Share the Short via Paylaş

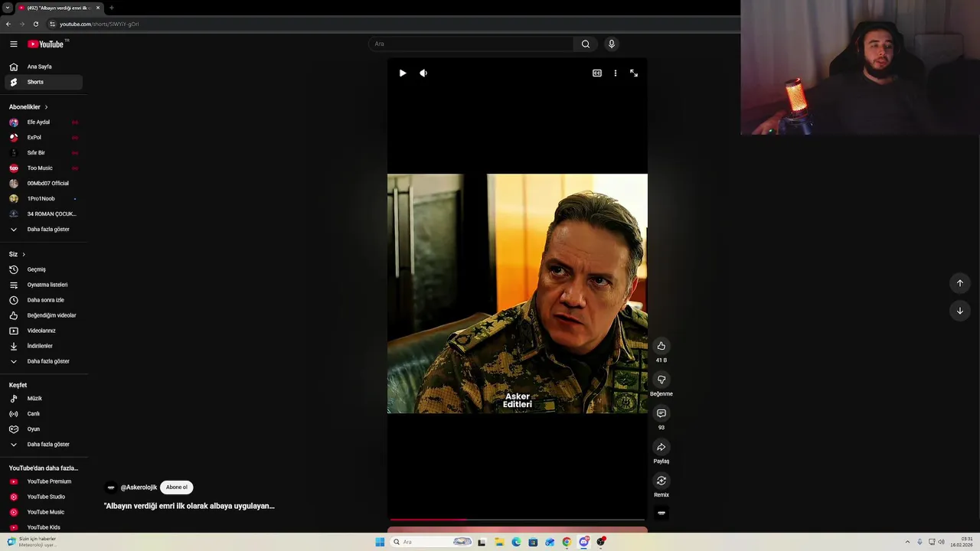click(x=661, y=447)
